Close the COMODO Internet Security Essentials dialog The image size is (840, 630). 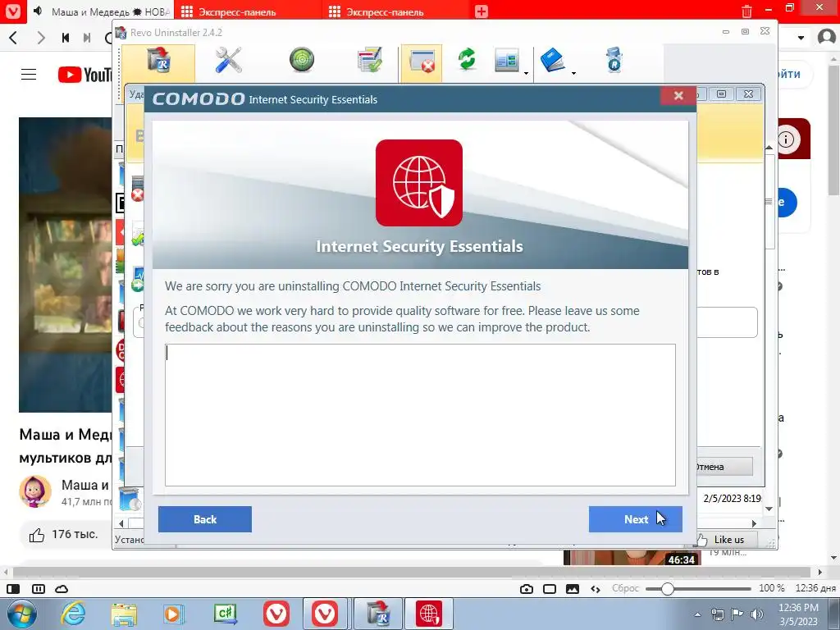tap(678, 95)
